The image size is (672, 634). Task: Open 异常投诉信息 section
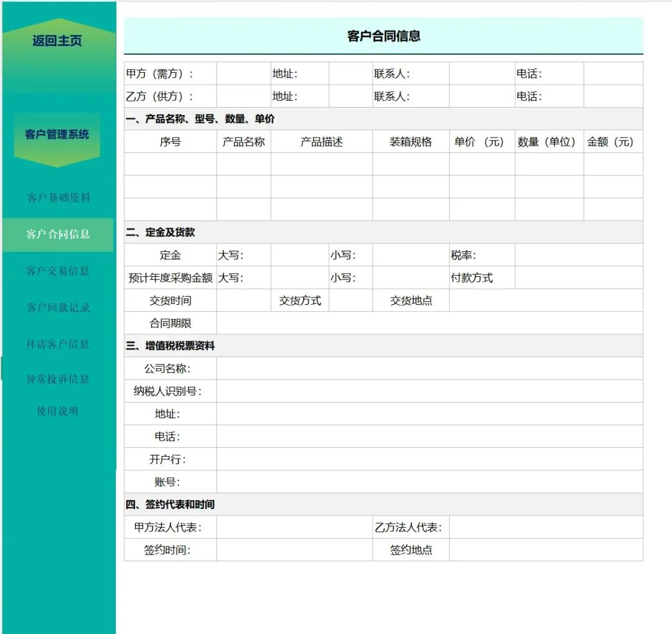pyautogui.click(x=58, y=379)
